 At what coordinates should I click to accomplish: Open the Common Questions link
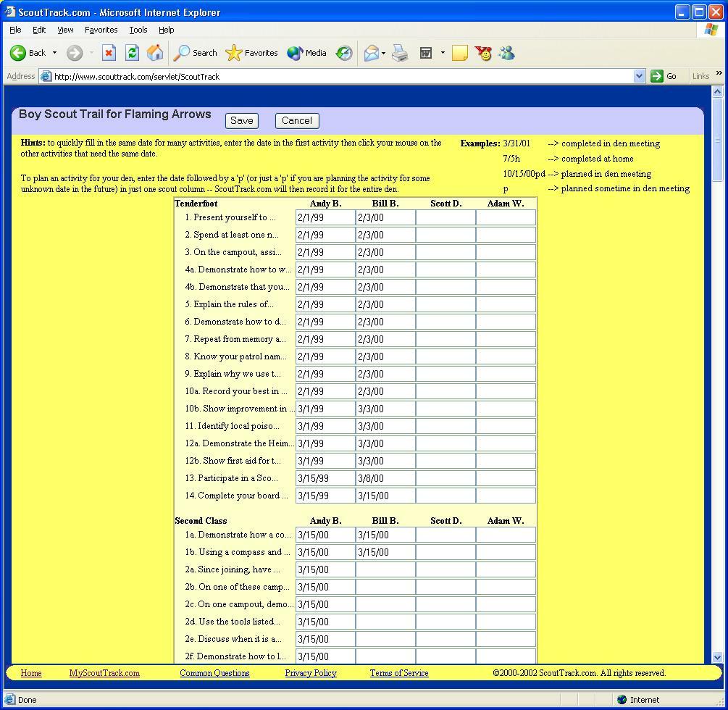[214, 673]
